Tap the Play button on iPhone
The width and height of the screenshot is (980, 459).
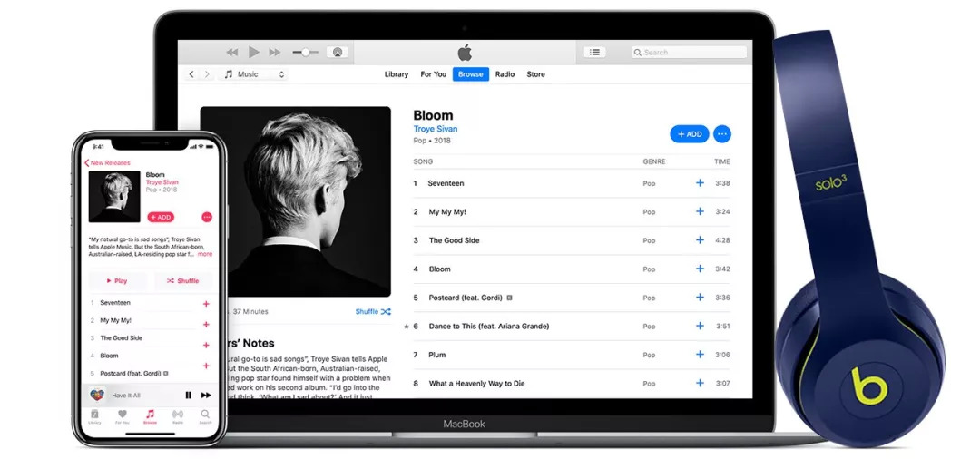(x=117, y=281)
